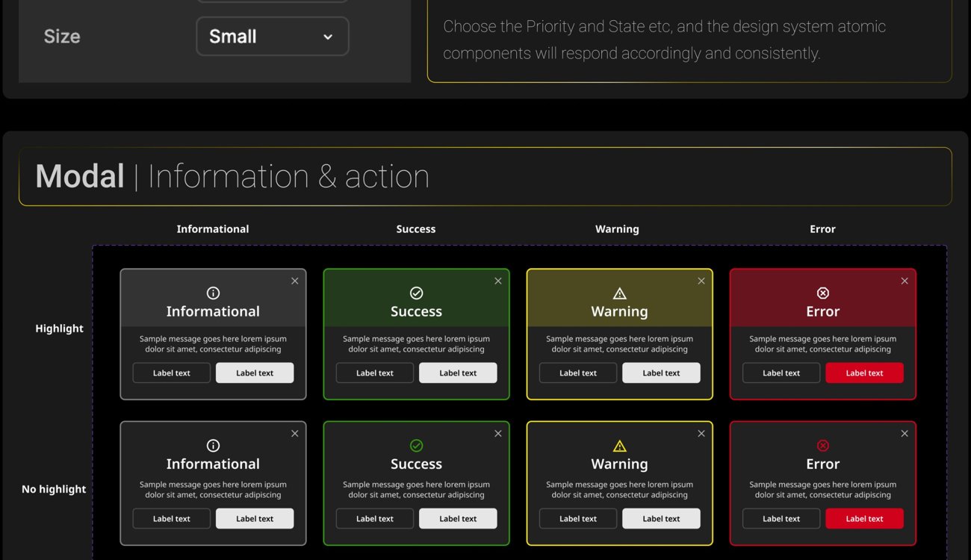Click green checkmark icon in no-highlight Success modal
Image resolution: width=971 pixels, height=560 pixels.
416,446
